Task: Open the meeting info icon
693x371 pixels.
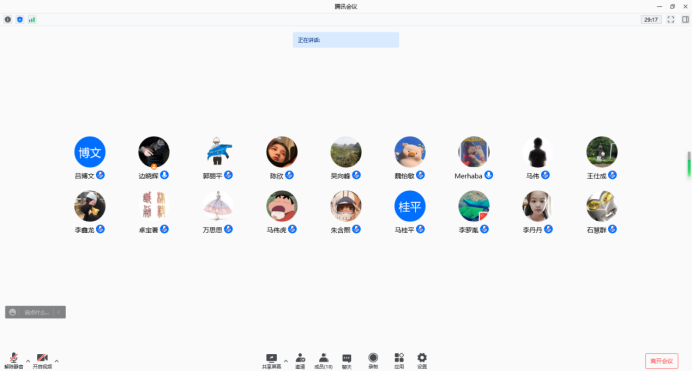Action: point(8,19)
